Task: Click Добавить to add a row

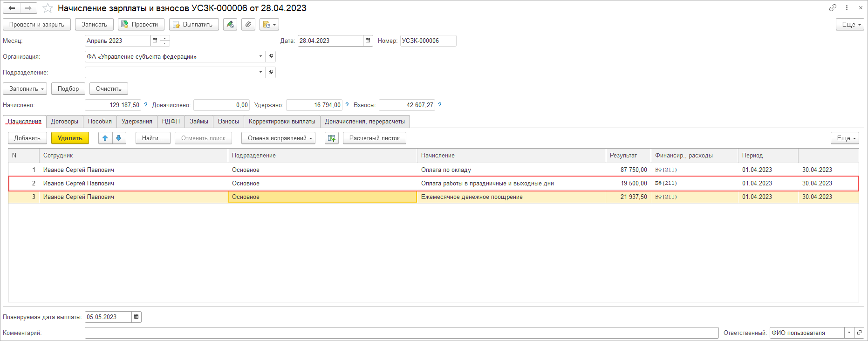Action: click(27, 138)
